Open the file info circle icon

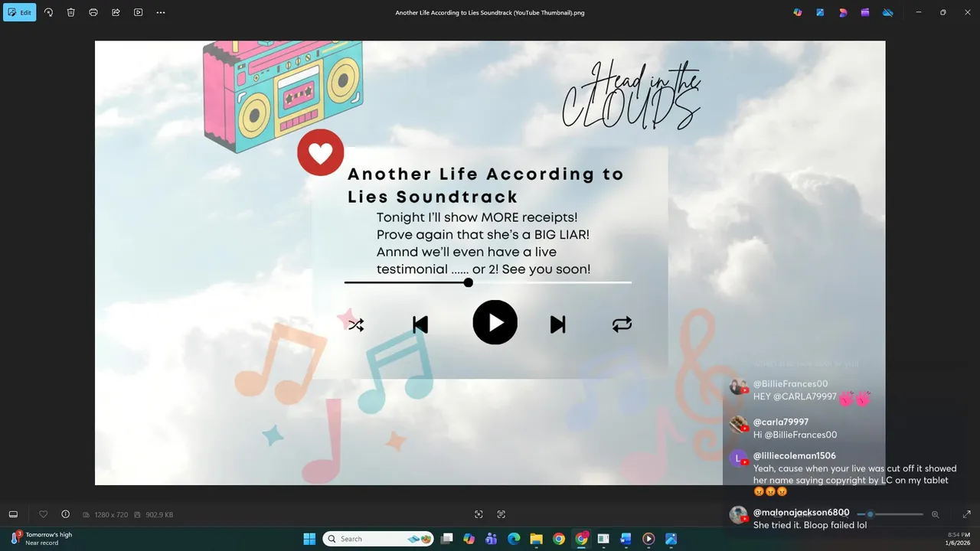pyautogui.click(x=65, y=514)
